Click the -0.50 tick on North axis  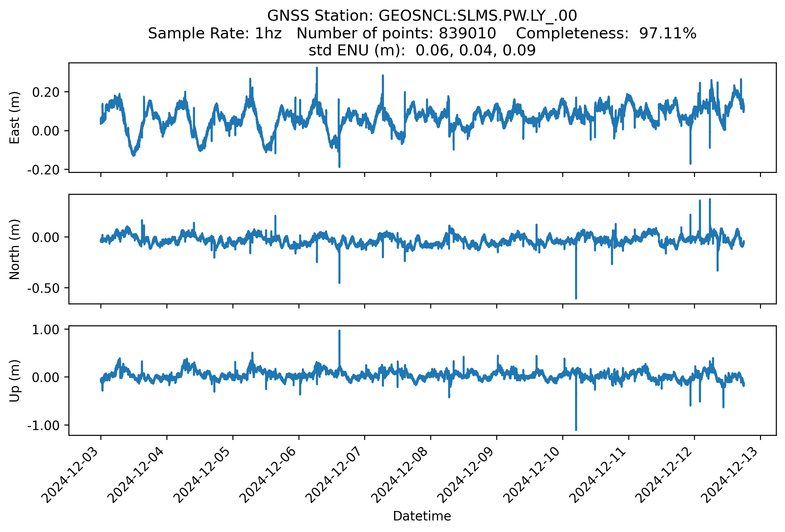point(43,288)
